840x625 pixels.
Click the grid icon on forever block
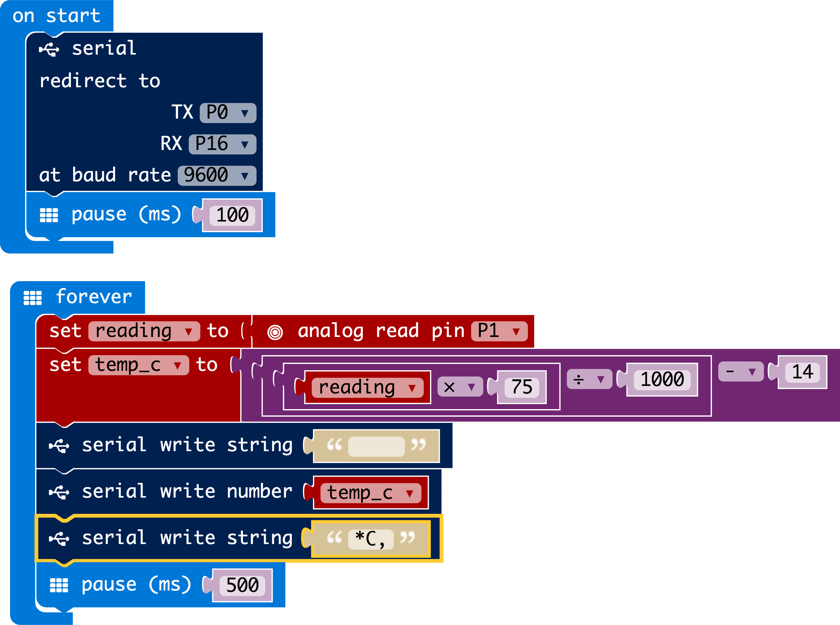[33, 298]
